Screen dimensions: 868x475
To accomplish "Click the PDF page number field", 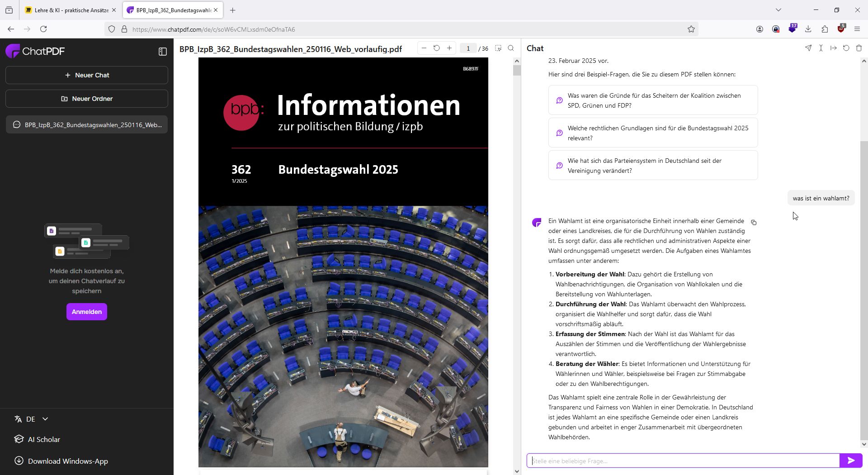I will [x=468, y=48].
